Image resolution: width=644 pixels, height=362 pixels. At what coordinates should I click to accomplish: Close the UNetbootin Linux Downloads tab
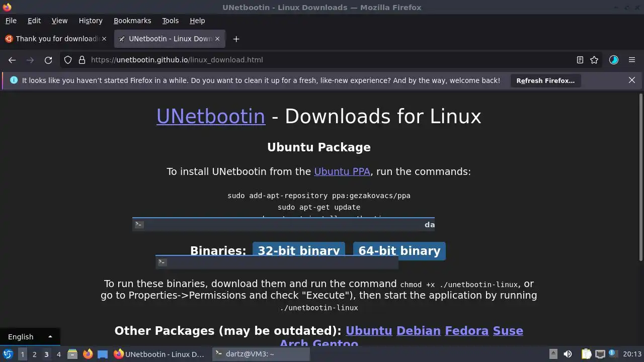click(x=217, y=39)
